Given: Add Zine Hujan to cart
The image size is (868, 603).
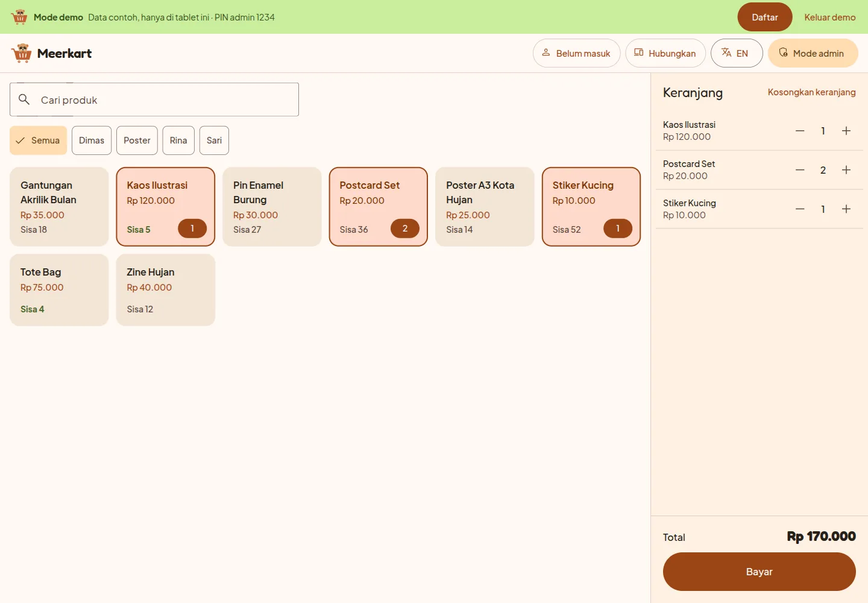Looking at the screenshot, I should coord(166,290).
